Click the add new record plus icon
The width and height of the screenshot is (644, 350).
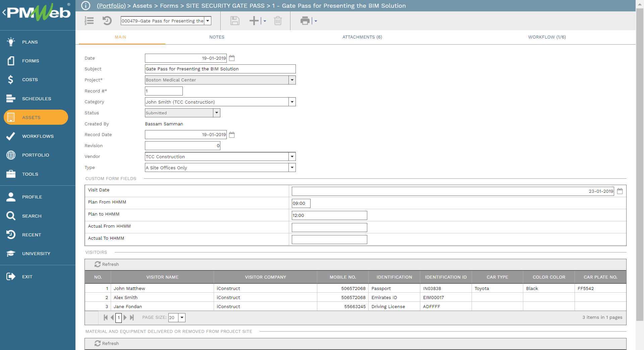coord(254,21)
